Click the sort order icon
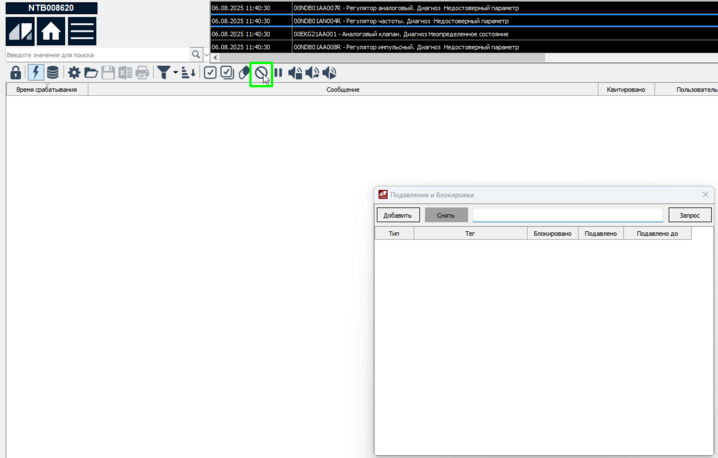The width and height of the screenshot is (718, 458). click(x=188, y=73)
